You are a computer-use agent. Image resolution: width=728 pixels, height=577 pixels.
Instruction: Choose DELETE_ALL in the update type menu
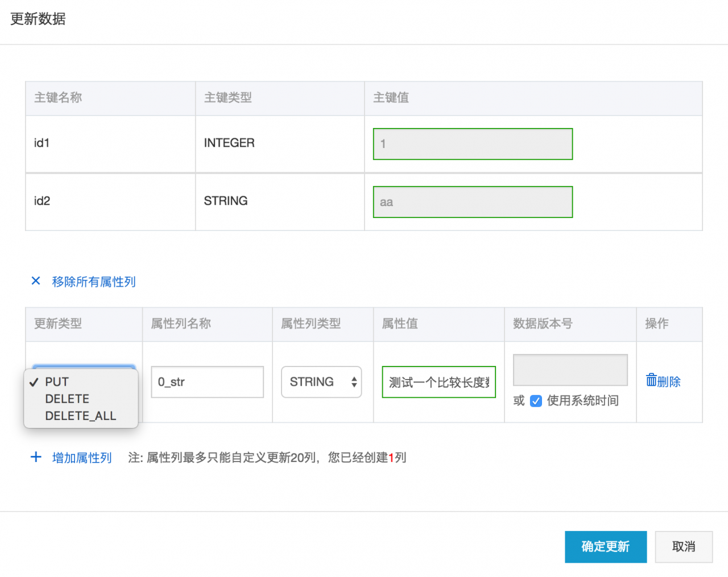point(81,416)
